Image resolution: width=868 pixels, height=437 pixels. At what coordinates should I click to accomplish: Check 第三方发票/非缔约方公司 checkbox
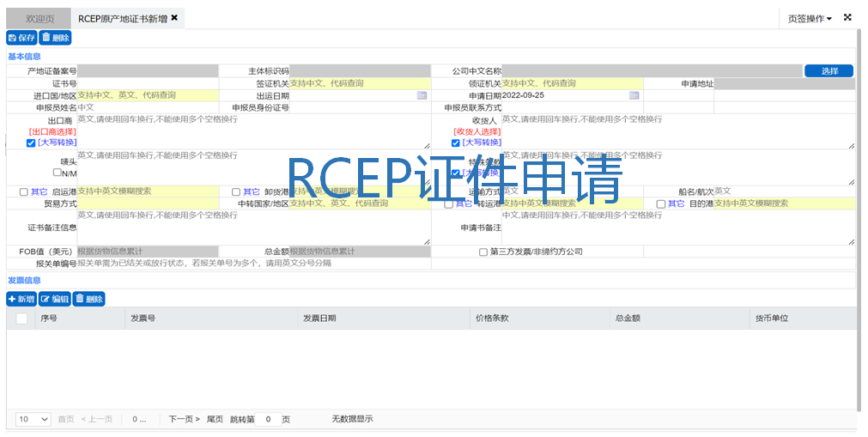pos(483,252)
